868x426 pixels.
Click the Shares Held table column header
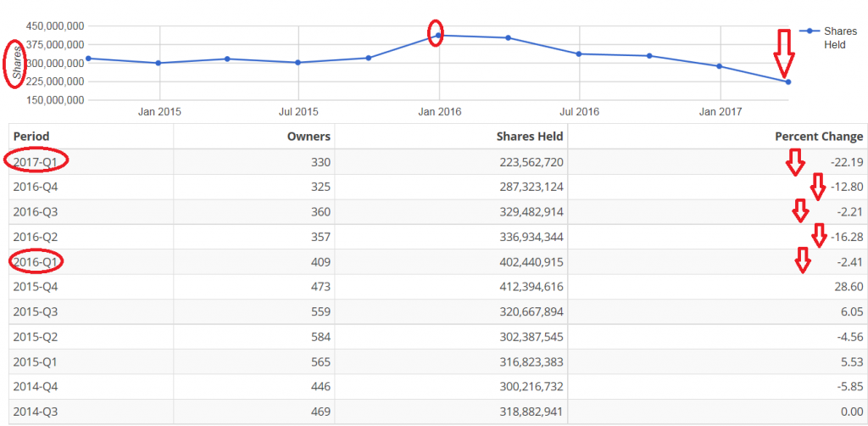[x=530, y=137]
